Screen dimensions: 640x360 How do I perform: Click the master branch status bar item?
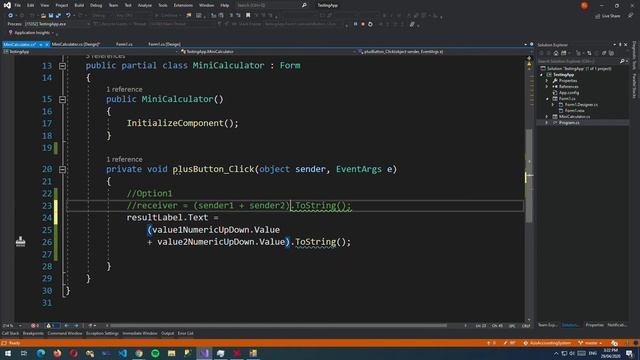coord(590,343)
